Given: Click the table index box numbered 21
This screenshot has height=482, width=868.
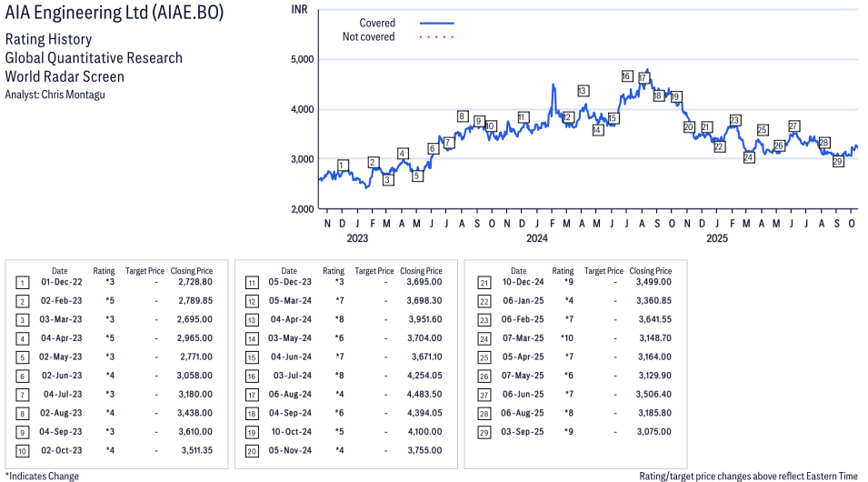Looking at the screenshot, I should pos(484,283).
